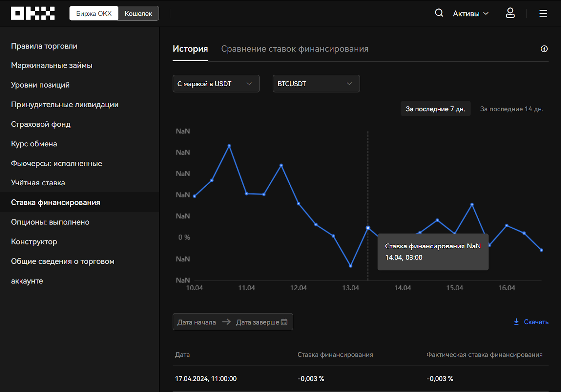
Task: Open the user profile icon
Action: click(510, 13)
